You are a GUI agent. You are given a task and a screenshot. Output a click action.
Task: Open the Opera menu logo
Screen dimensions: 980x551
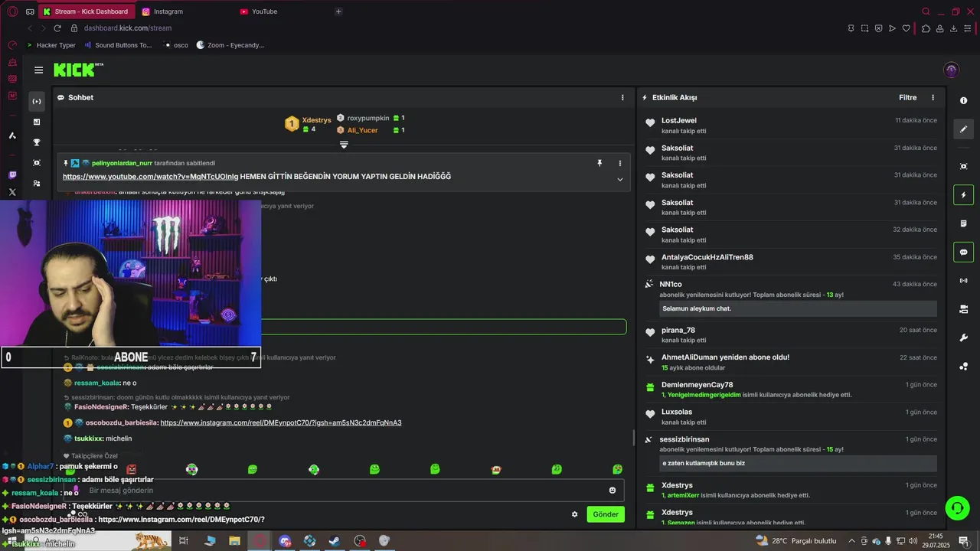click(x=12, y=11)
